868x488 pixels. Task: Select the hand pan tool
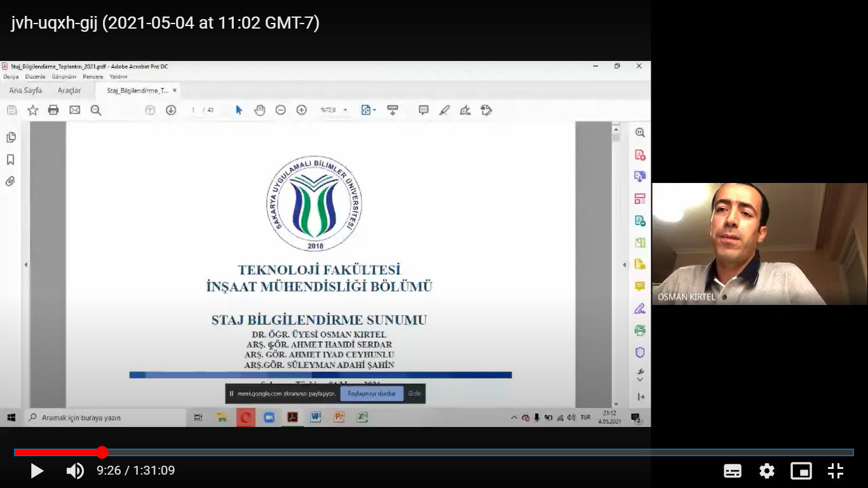(x=259, y=110)
